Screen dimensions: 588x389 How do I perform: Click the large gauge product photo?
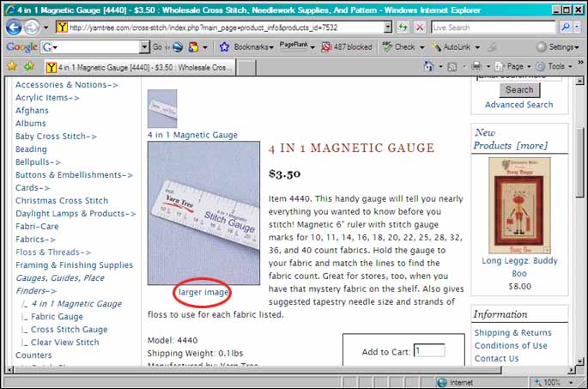click(203, 213)
